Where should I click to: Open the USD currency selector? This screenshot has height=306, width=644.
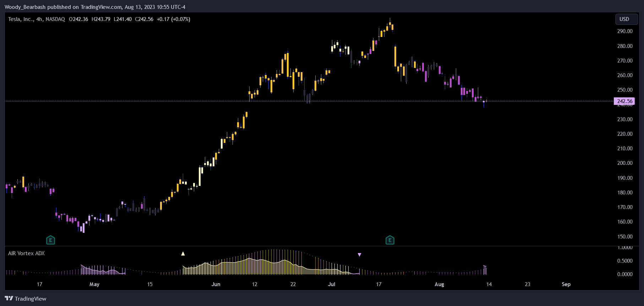(626, 19)
